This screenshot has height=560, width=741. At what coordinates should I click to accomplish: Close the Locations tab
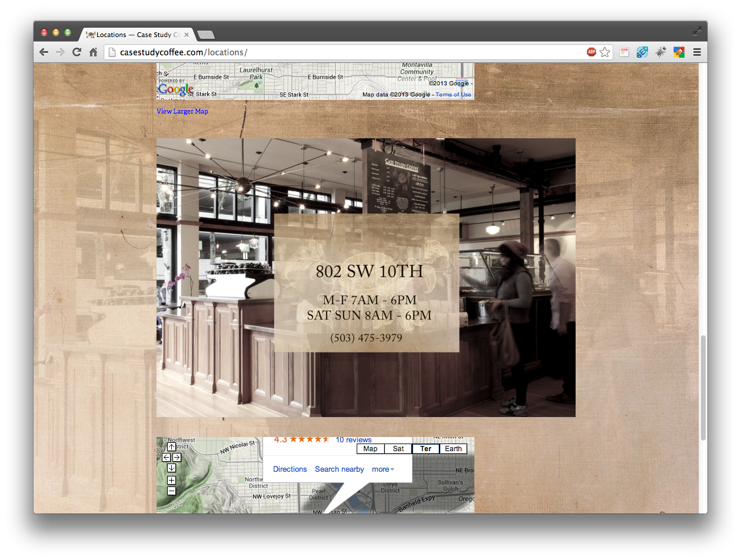(x=187, y=35)
